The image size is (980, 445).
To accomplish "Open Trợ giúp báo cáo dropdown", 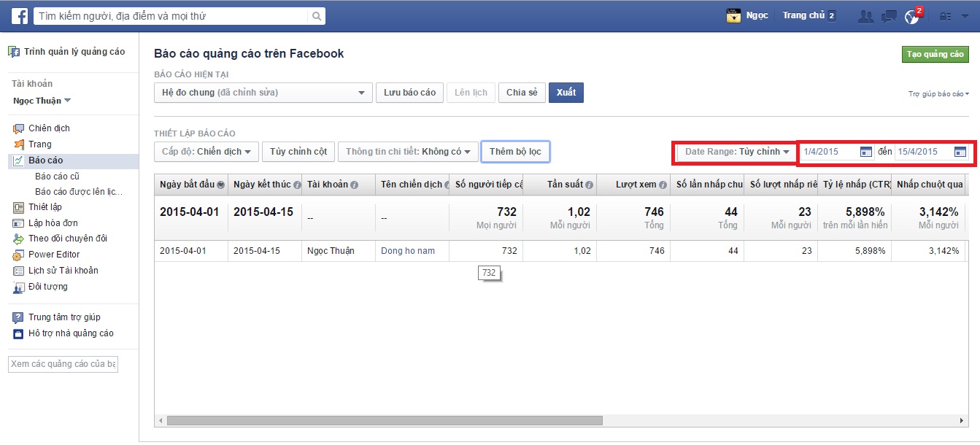I will (x=938, y=94).
